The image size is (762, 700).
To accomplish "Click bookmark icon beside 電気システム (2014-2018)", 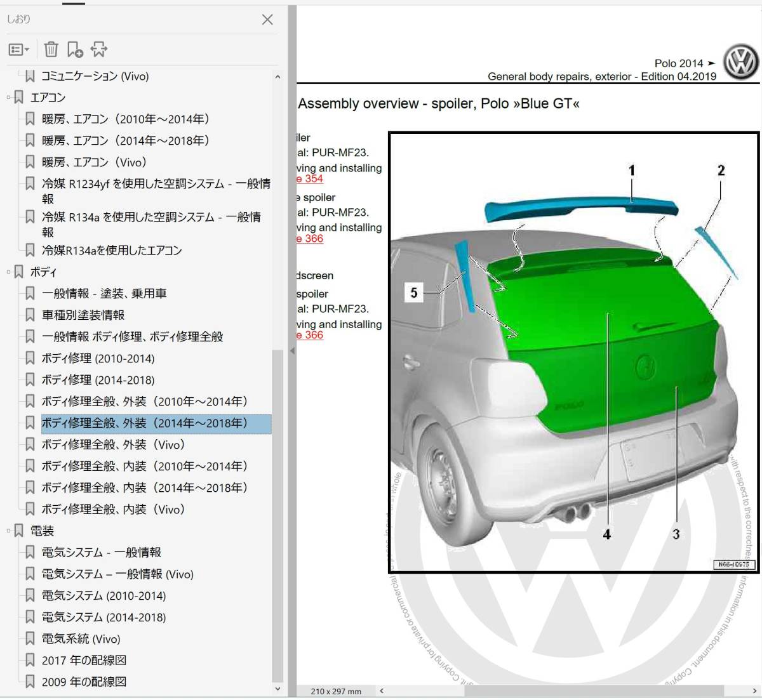I will pyautogui.click(x=30, y=617).
